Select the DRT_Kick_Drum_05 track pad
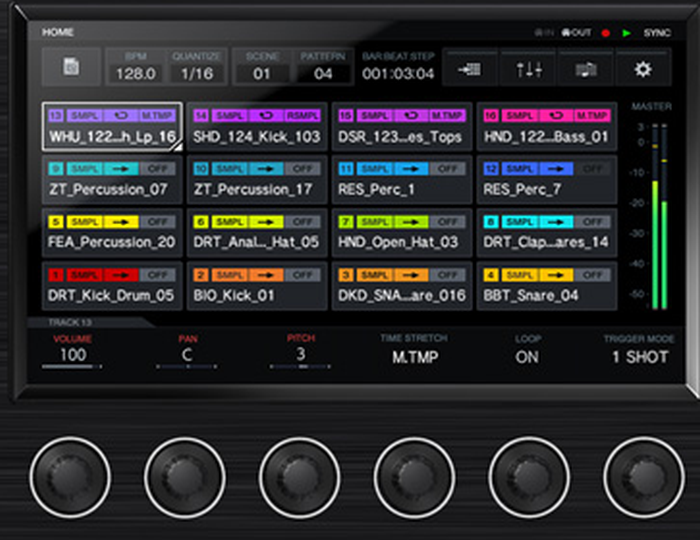 coord(112,286)
